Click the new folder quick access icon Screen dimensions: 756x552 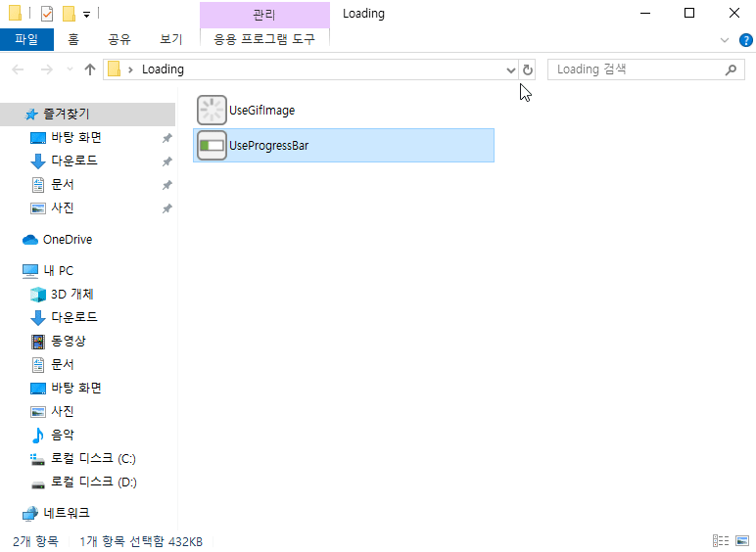pos(69,14)
